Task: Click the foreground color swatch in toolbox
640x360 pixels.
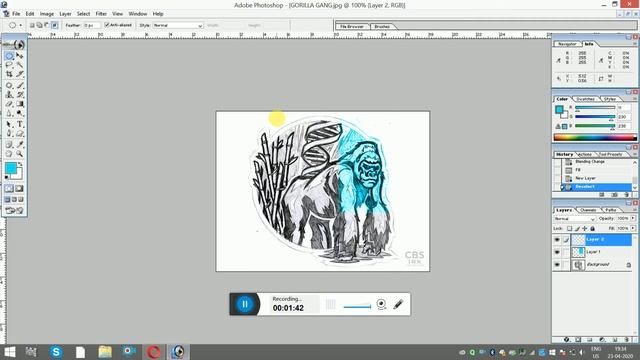Action: [11, 168]
